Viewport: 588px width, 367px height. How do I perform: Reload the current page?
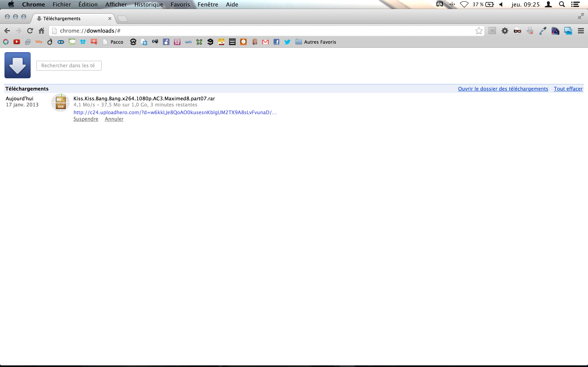[30, 31]
